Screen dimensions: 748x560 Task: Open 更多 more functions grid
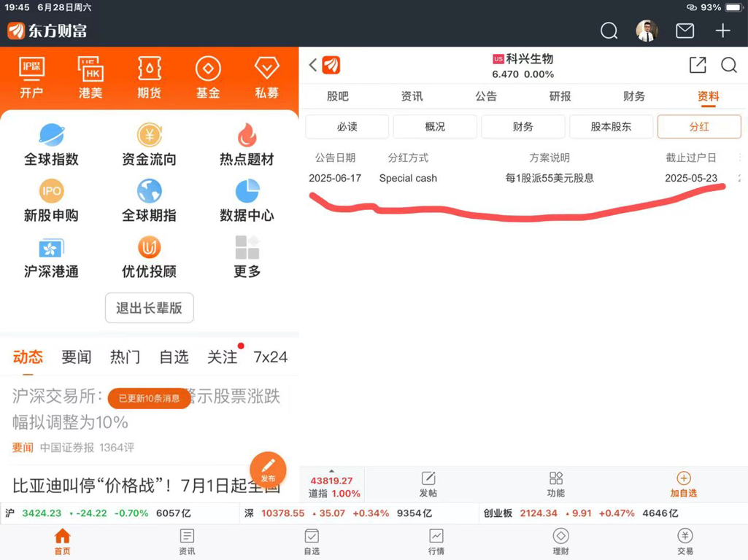click(247, 257)
